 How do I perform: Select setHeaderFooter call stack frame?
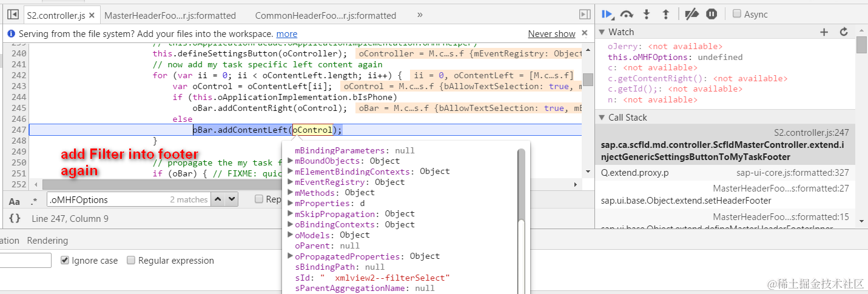point(725,195)
